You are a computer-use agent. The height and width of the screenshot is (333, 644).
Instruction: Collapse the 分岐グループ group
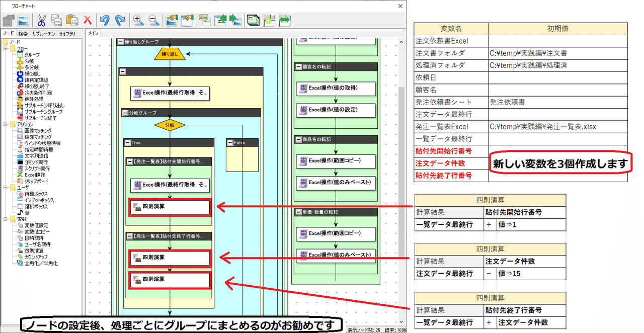coord(125,113)
